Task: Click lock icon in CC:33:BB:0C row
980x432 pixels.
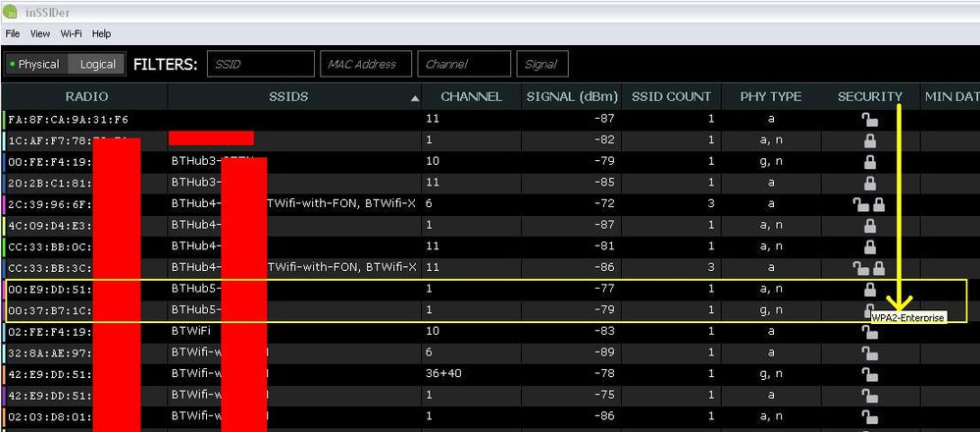Action: [869, 247]
